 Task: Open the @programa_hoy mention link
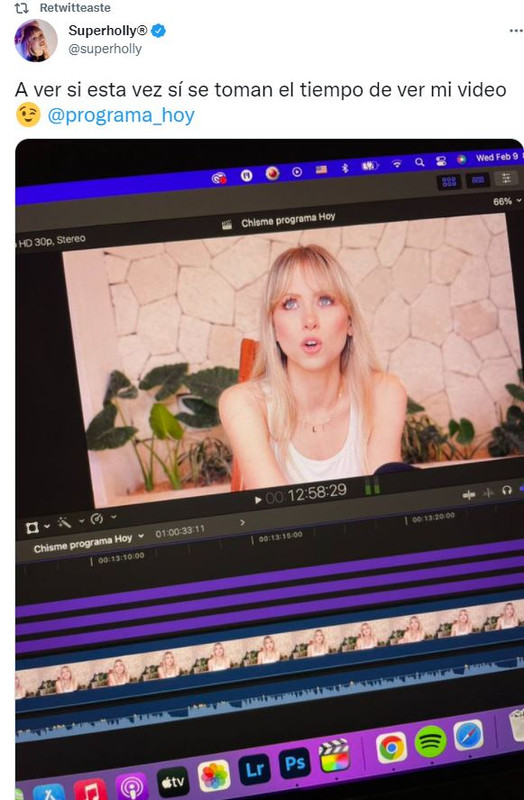point(121,115)
